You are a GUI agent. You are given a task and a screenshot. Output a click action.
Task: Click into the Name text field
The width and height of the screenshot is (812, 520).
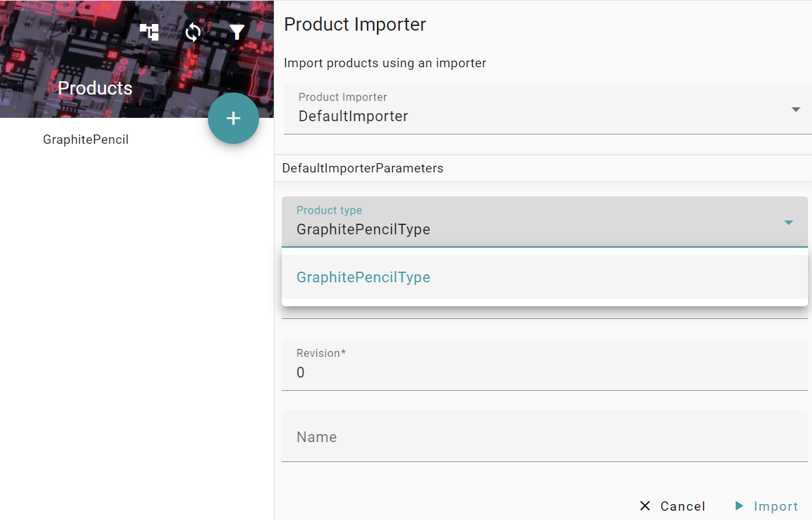[x=545, y=436]
